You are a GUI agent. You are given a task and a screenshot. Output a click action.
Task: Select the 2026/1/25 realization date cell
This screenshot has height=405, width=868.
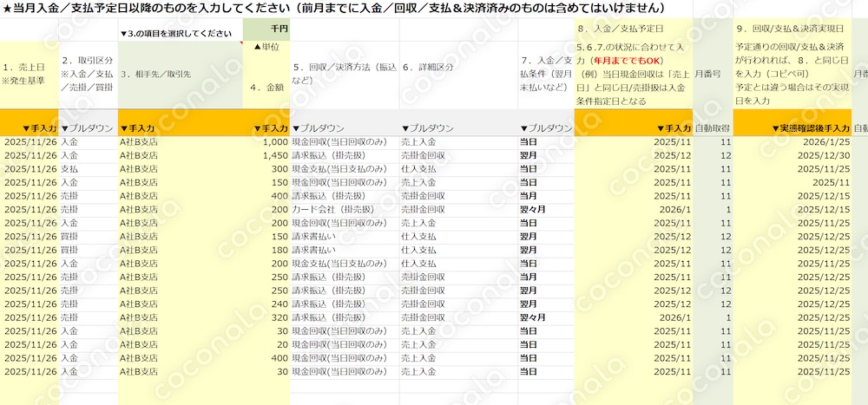click(x=792, y=142)
